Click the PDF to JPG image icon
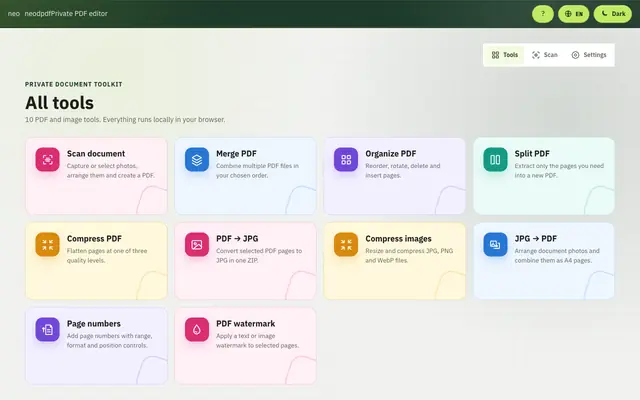 pyautogui.click(x=197, y=244)
